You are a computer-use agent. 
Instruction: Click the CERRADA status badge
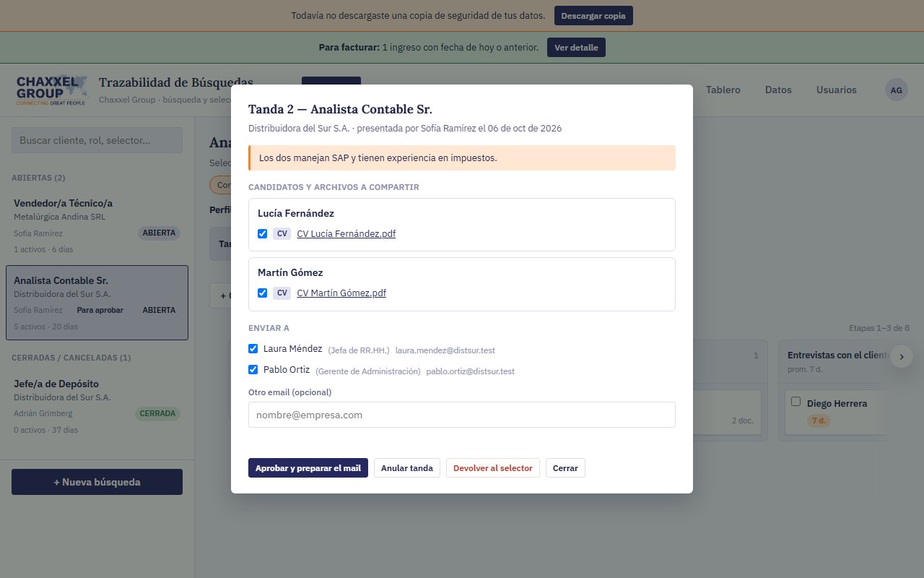coord(157,414)
